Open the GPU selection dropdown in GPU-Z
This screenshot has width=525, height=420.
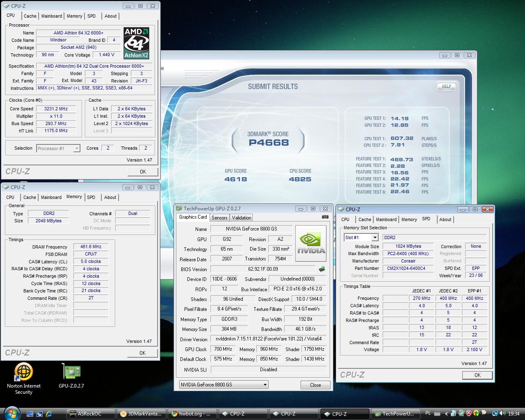tap(224, 385)
